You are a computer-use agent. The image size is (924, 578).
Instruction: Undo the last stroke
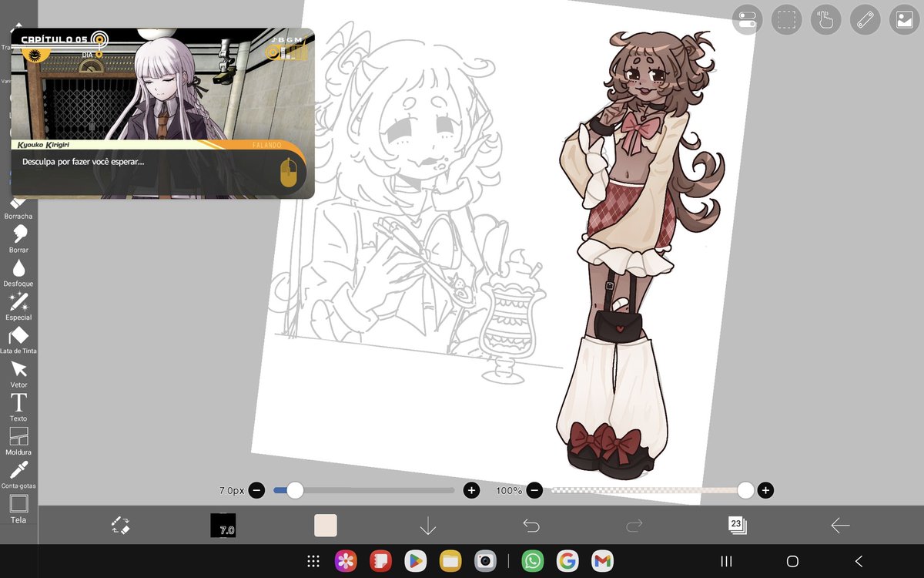[x=531, y=526]
